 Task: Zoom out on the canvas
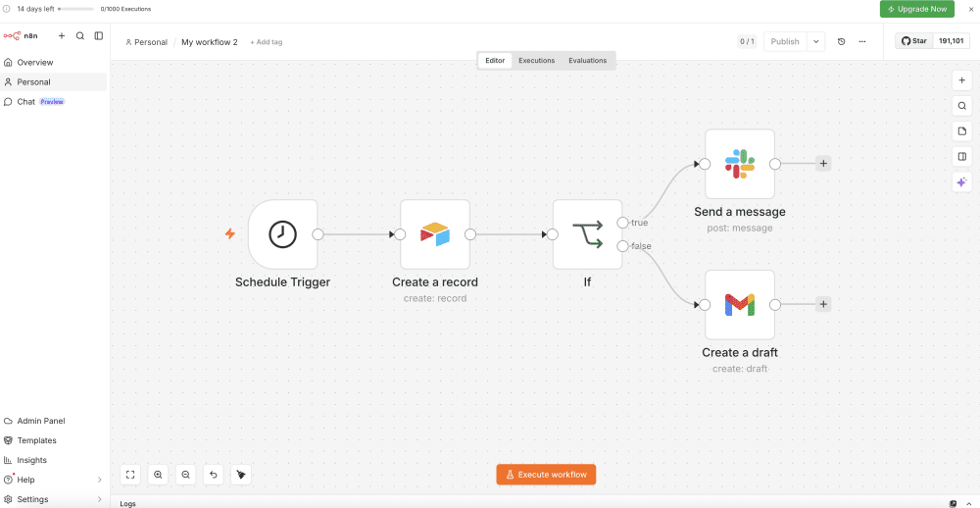click(185, 475)
